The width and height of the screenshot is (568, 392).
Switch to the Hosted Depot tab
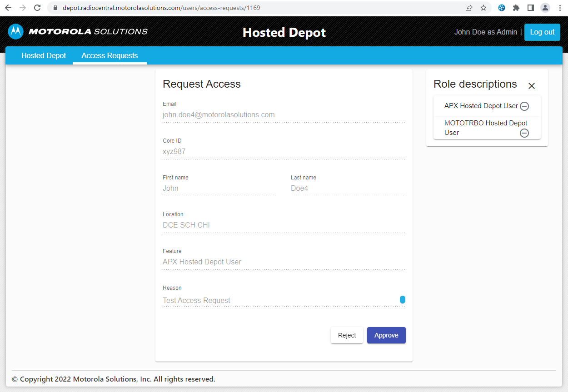(44, 55)
